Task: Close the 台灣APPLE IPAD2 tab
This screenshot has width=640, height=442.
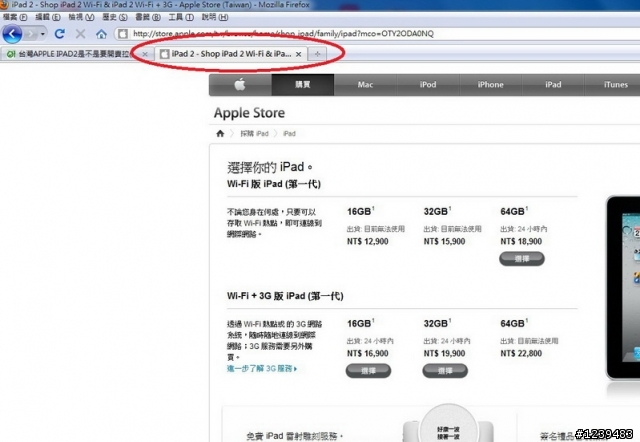Action: pyautogui.click(x=145, y=54)
